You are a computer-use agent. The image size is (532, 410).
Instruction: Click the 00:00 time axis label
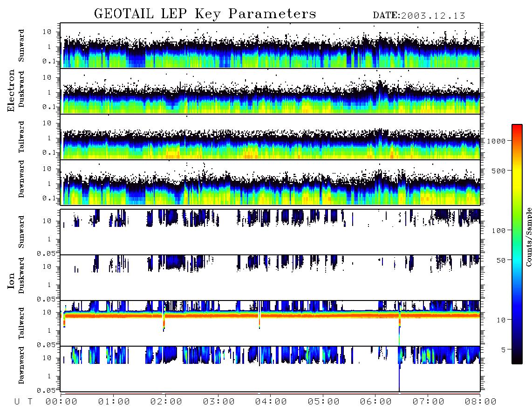click(61, 402)
